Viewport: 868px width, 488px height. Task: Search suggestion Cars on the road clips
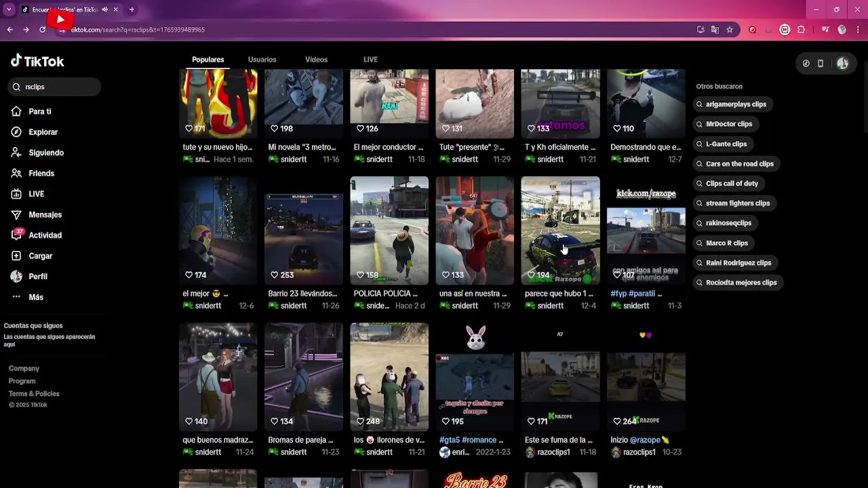point(735,163)
